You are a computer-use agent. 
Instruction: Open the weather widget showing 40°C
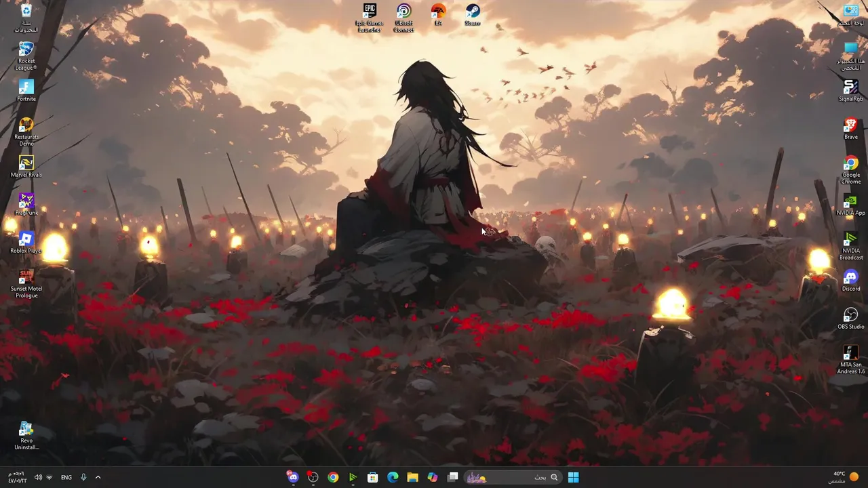(844, 477)
